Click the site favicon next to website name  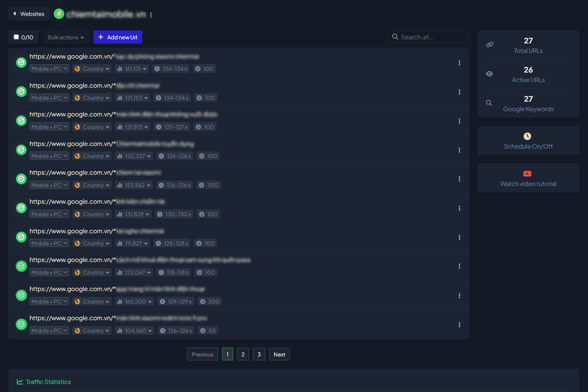59,14
